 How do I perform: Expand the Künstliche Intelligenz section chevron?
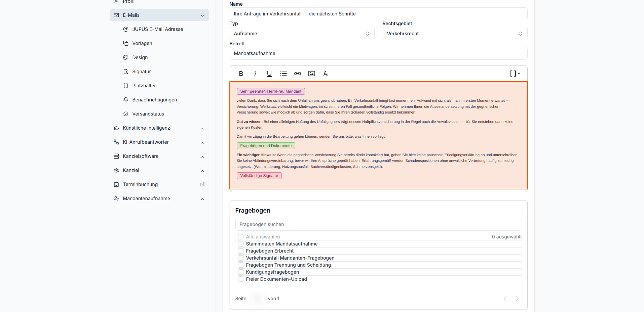(x=202, y=128)
